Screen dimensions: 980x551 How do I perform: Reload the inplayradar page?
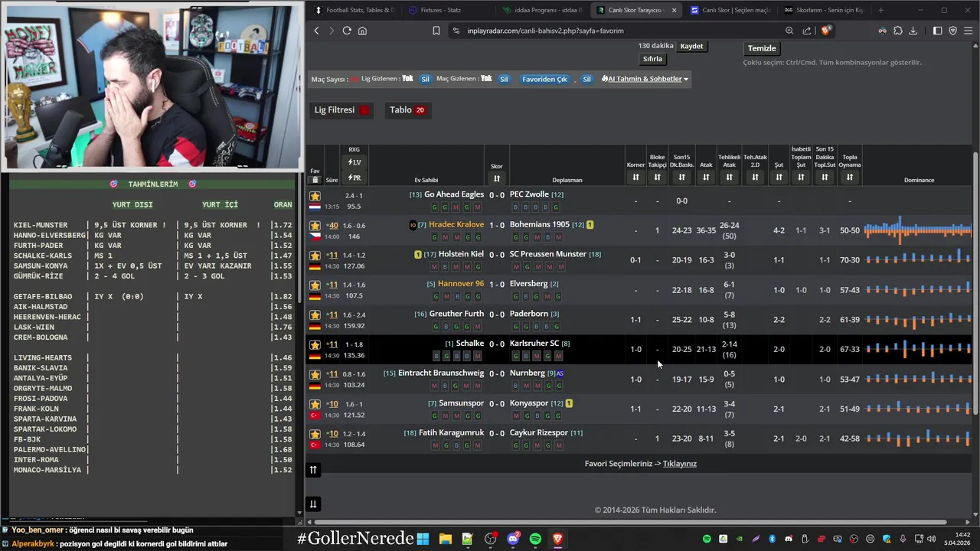(x=347, y=31)
